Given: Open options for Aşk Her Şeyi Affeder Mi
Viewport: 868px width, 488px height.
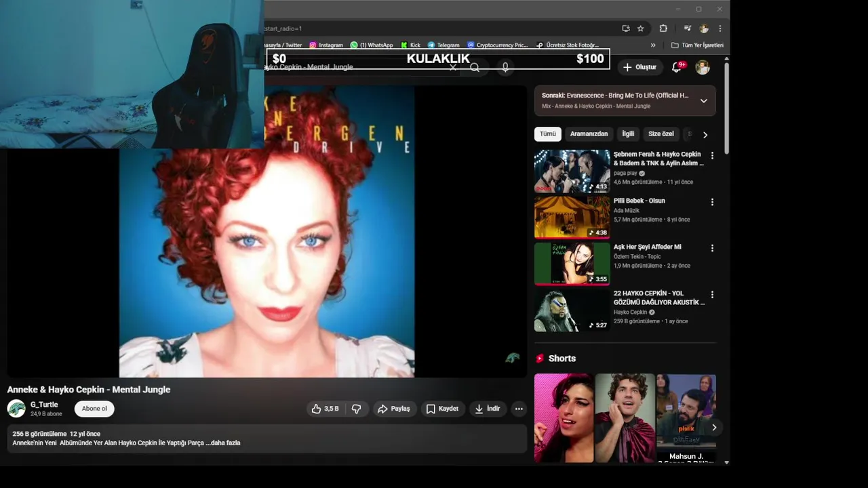Looking at the screenshot, I should point(712,248).
